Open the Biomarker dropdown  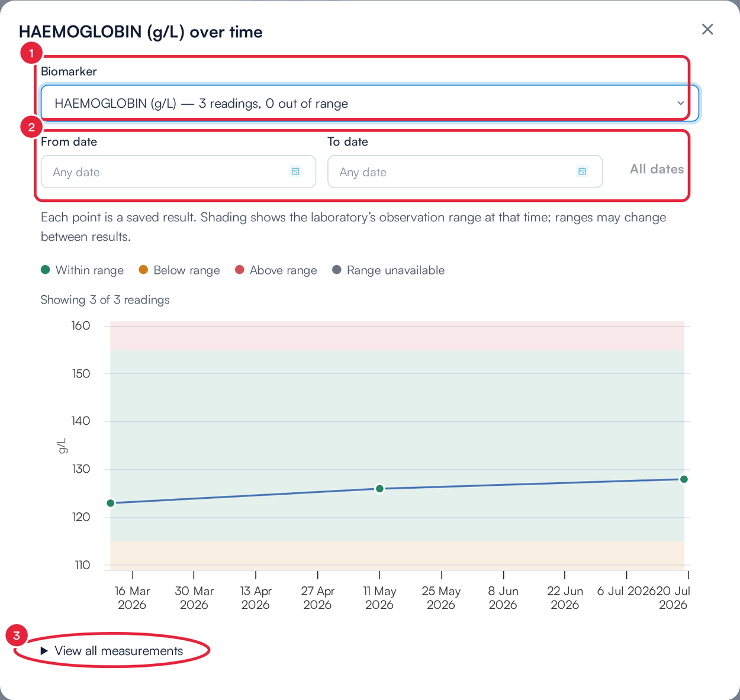[x=370, y=104]
